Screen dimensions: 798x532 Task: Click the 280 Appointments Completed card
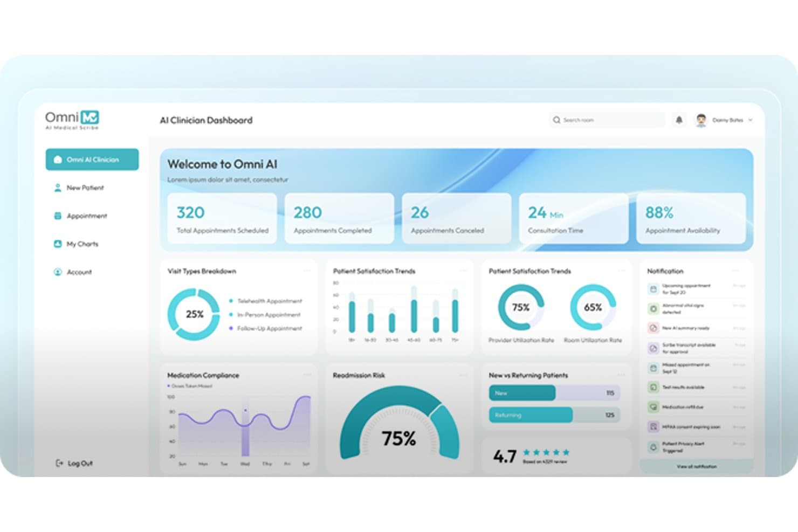click(x=339, y=219)
